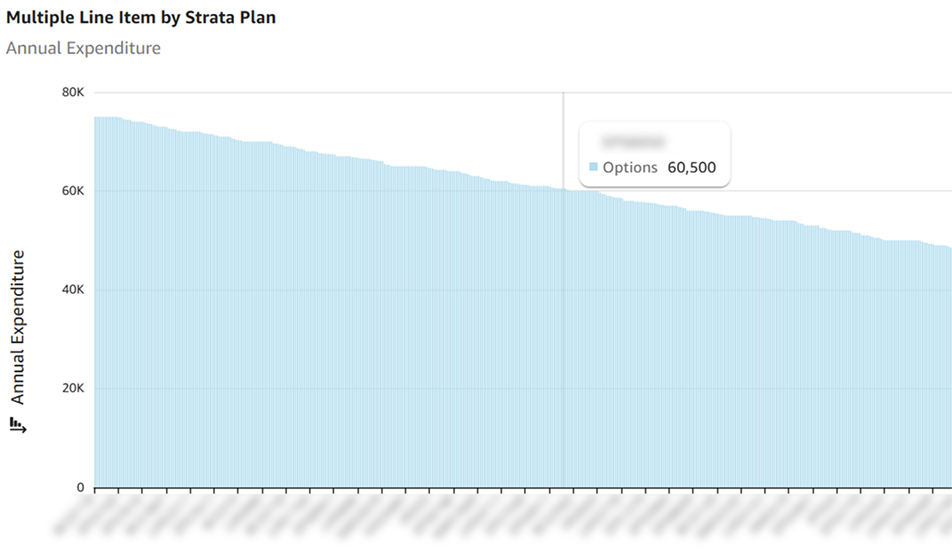Click the Options label in the tooltip
The height and width of the screenshot is (560, 952).
pos(630,168)
